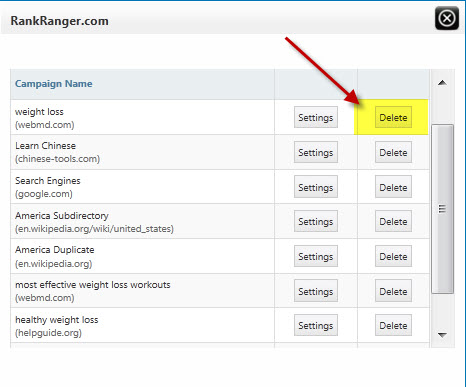This screenshot has height=387, width=466.
Task: Delete the healthy weight loss campaign
Action: (393, 325)
